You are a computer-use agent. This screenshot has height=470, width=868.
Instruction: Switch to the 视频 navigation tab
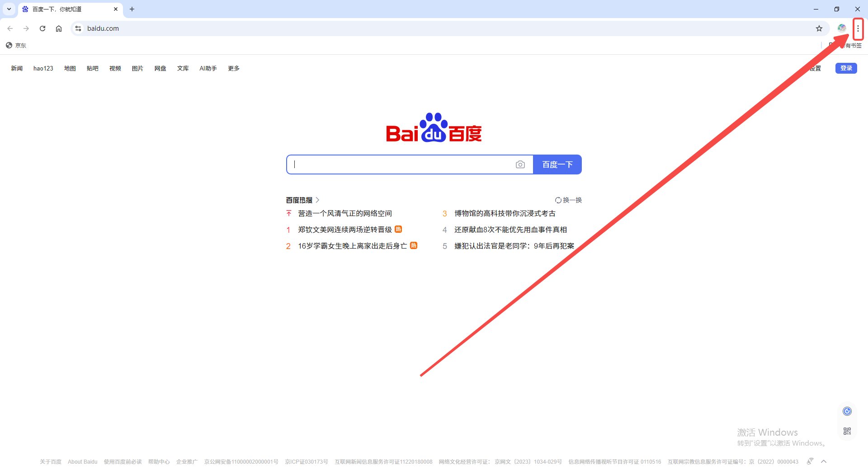(115, 68)
